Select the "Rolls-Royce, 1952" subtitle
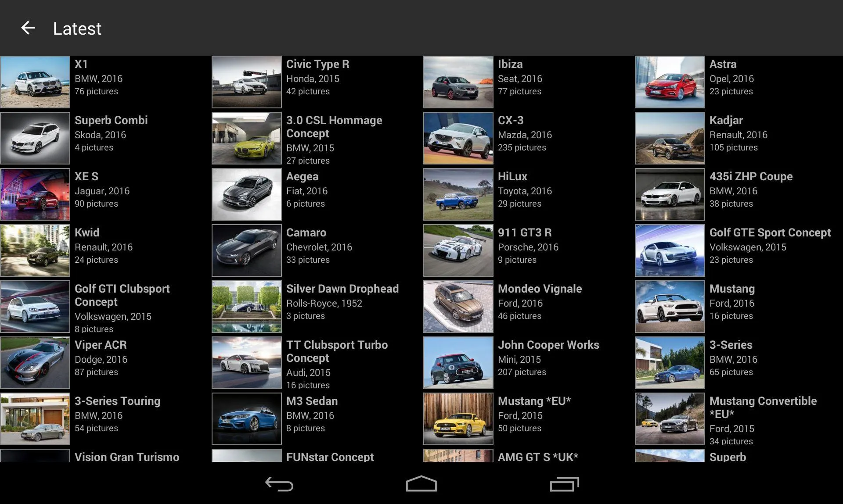Viewport: 843px width, 504px height. point(324,303)
